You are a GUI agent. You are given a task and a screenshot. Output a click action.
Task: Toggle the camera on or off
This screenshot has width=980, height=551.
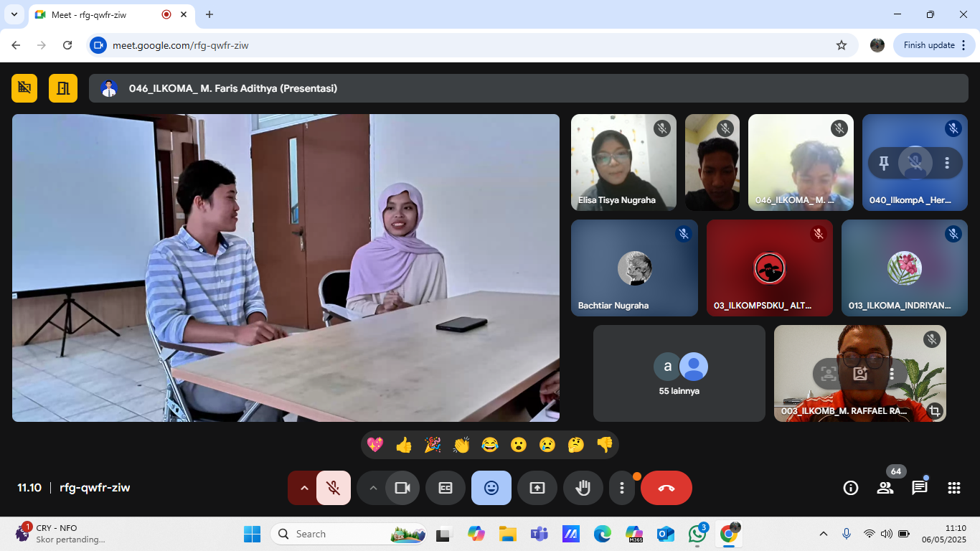(x=402, y=488)
